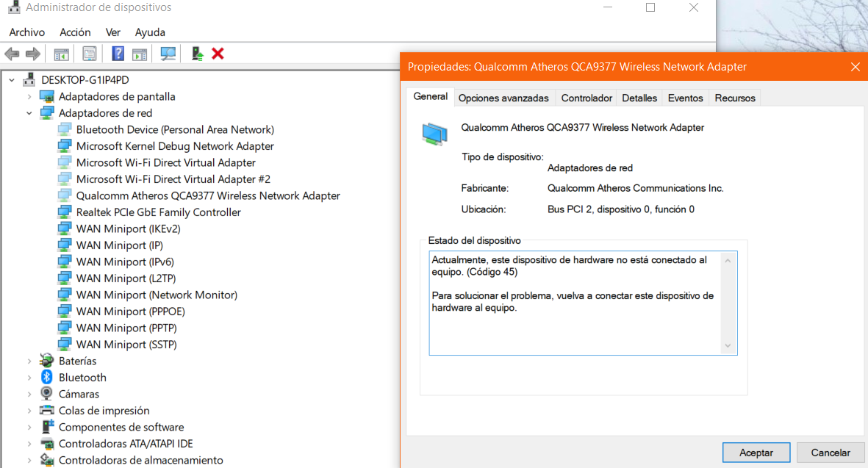Select Bluetooth Device (Personal Area Network) icon
868x468 pixels.
click(x=65, y=129)
